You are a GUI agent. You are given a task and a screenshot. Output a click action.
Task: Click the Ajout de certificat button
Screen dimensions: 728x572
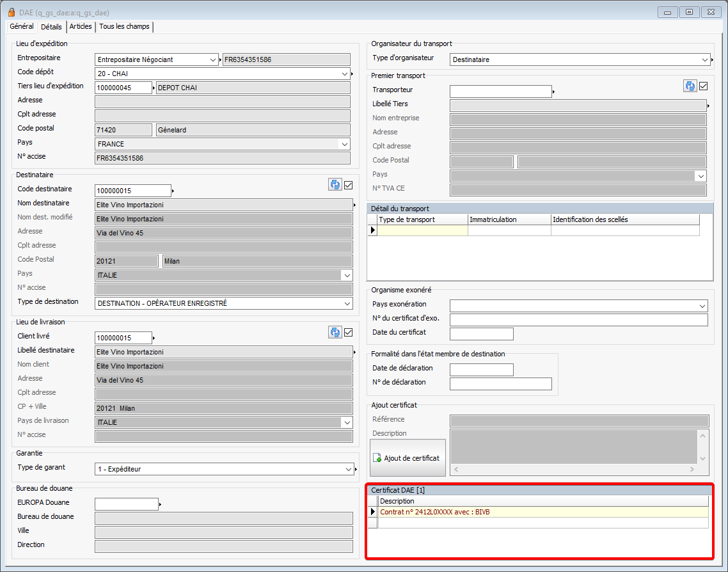point(408,458)
